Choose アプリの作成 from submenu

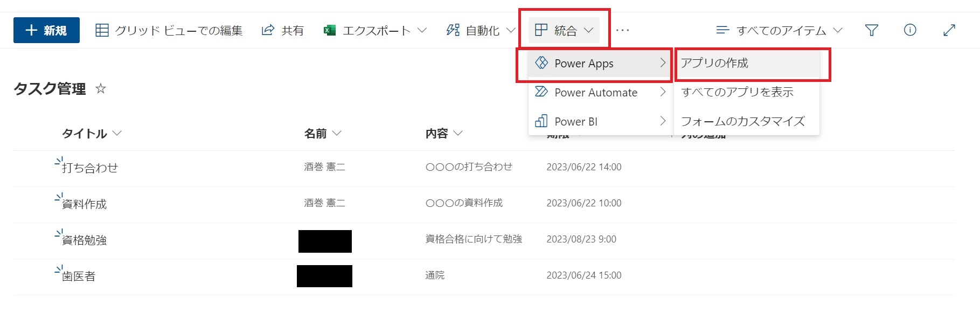[x=747, y=63]
